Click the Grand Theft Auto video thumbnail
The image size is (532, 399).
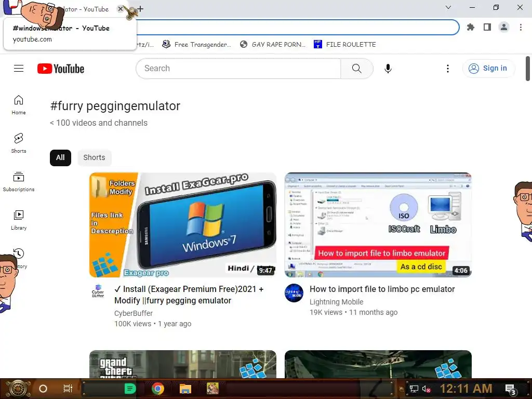pyautogui.click(x=182, y=364)
